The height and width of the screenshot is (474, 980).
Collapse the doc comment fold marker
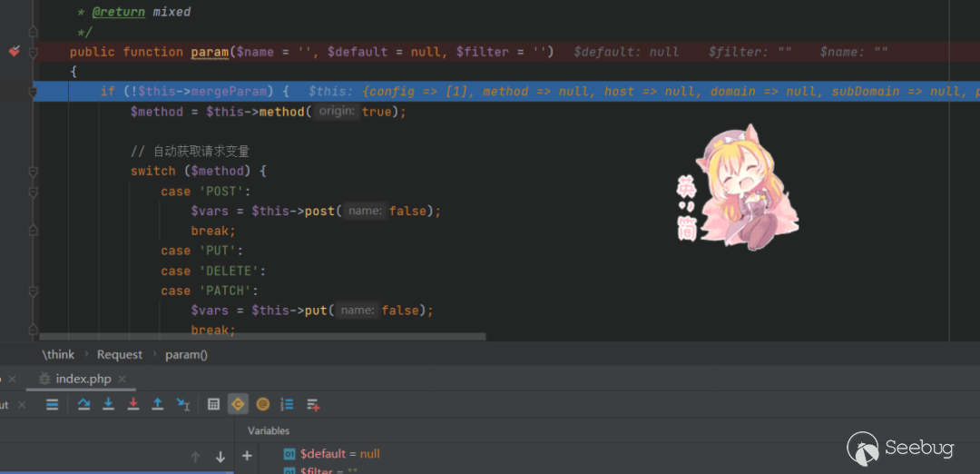coord(34,32)
